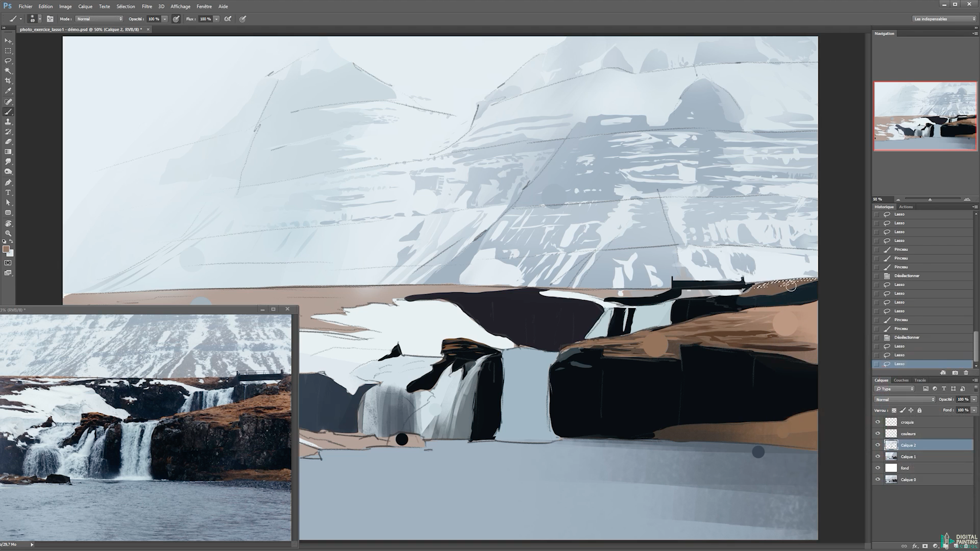Select the Lasso tool in toolbar
Screen dimensions: 980x551
[8, 61]
